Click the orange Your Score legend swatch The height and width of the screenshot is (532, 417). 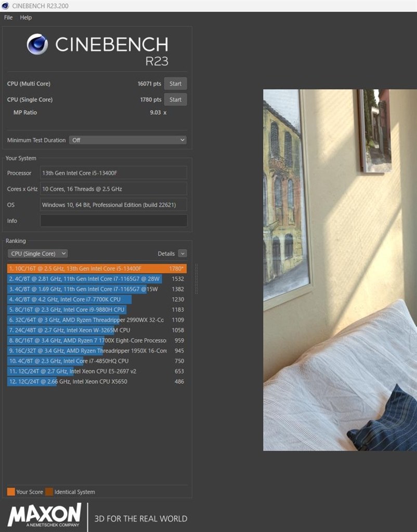pyautogui.click(x=11, y=491)
